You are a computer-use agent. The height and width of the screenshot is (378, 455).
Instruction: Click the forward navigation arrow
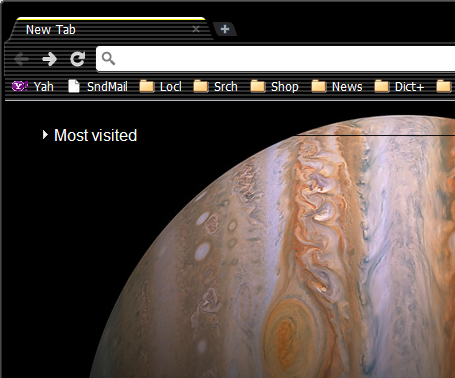pos(50,59)
